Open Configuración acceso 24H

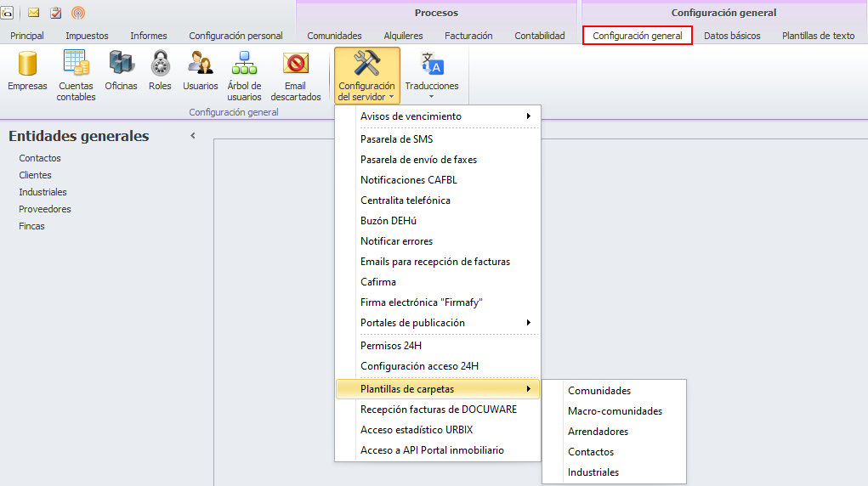(x=438, y=366)
